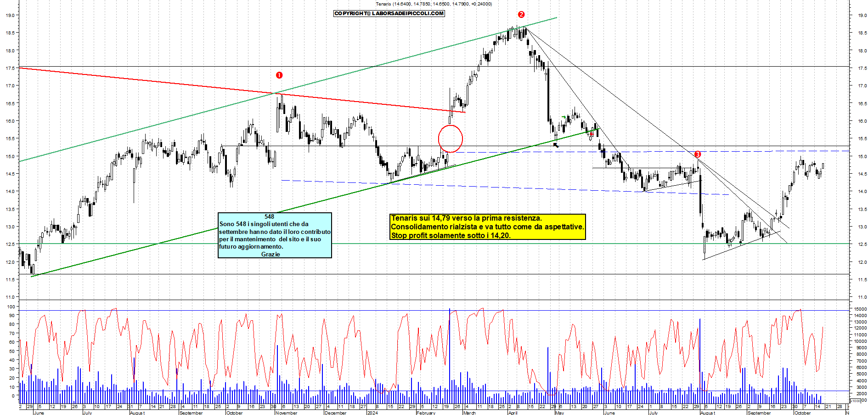Click the March month label
Viewport: 868px width, 415px height.
469,413
